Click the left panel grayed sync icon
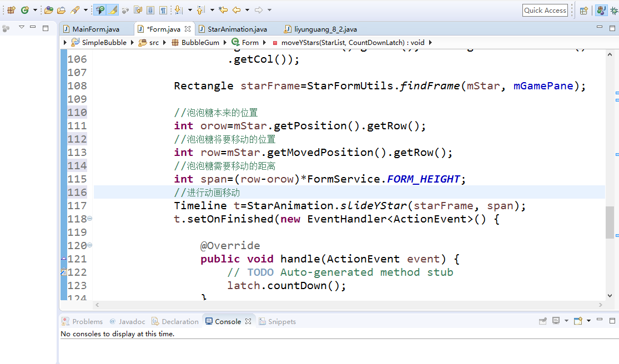The width and height of the screenshot is (619, 364). pyautogui.click(x=6, y=28)
